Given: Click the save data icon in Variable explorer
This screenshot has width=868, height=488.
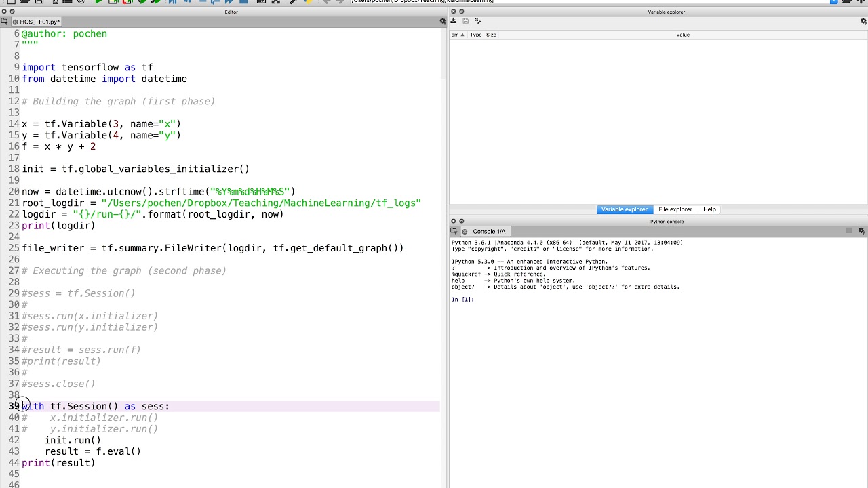Looking at the screenshot, I should point(465,21).
